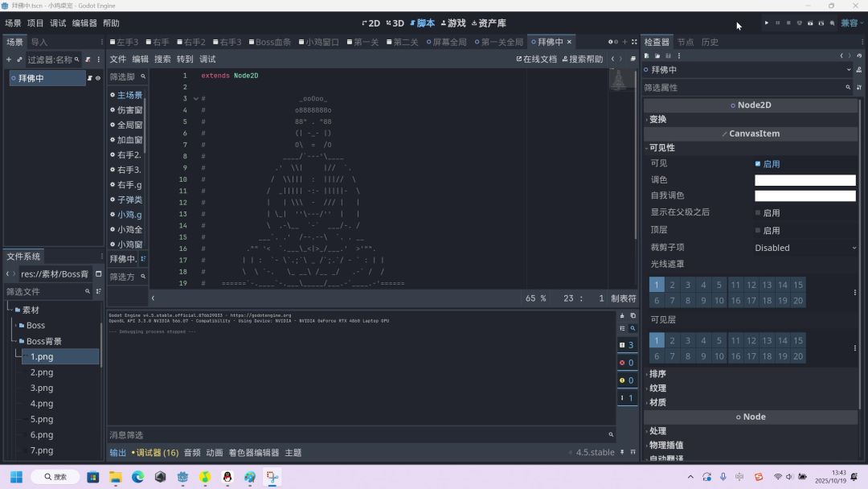Screen dimensions: 868x489
Task: Click the 调色 (Modulate) white color swatch
Action: pos(805,180)
